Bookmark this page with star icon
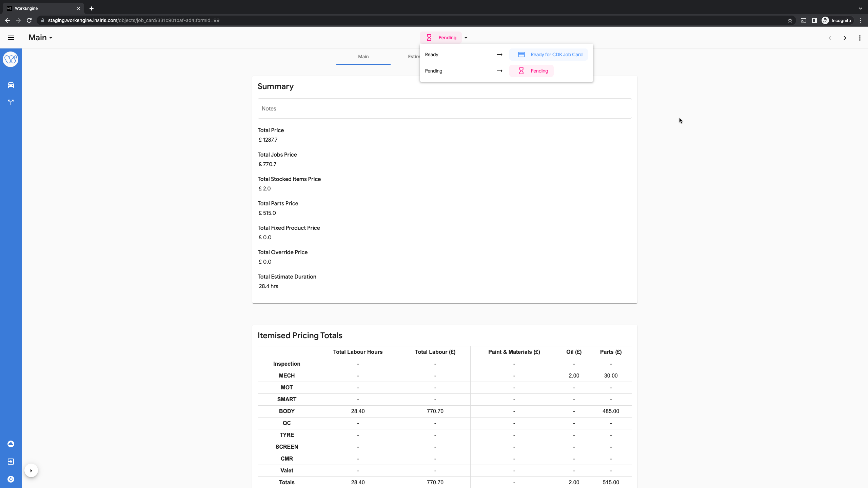The width and height of the screenshot is (868, 488). click(790, 20)
